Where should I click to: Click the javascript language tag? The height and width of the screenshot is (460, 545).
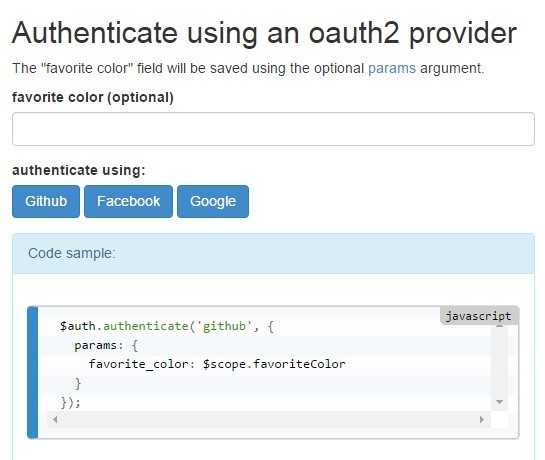point(479,316)
